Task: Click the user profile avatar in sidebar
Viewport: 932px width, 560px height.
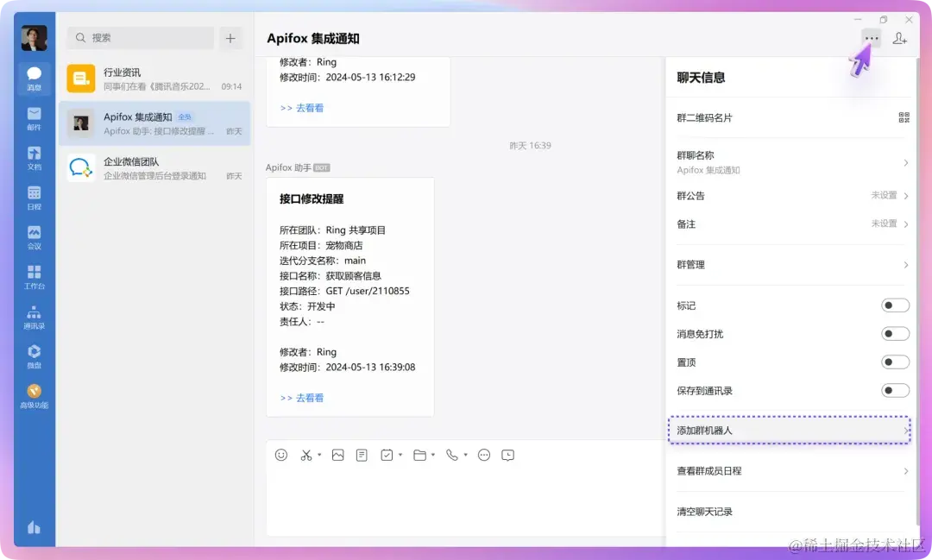Action: (34, 38)
